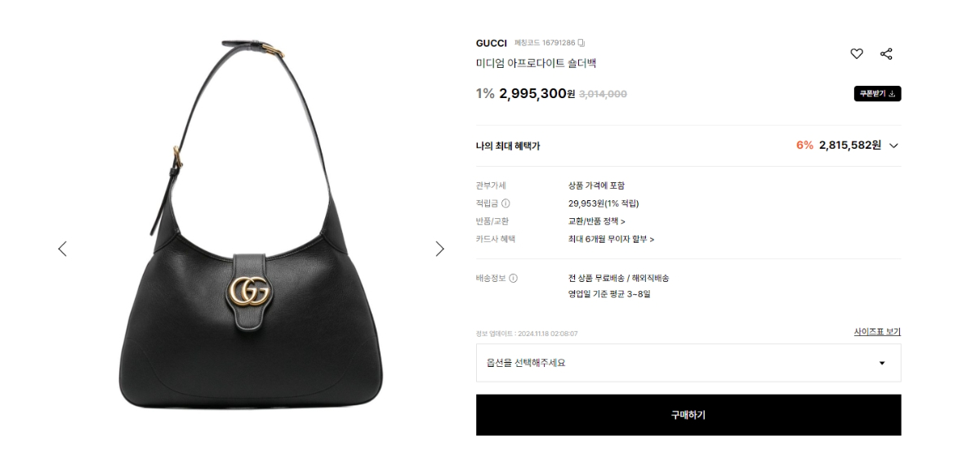Viewport: 980px width, 465px height.
Task: Click the product title 미디엄 아프로다이트 숄더백
Action: pyautogui.click(x=536, y=64)
